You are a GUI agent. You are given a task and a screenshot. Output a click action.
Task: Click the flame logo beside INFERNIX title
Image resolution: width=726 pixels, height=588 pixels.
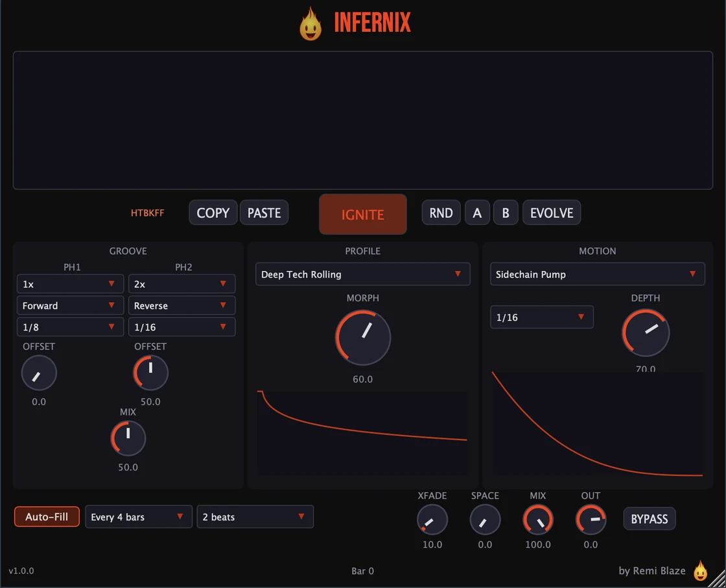[x=310, y=24]
